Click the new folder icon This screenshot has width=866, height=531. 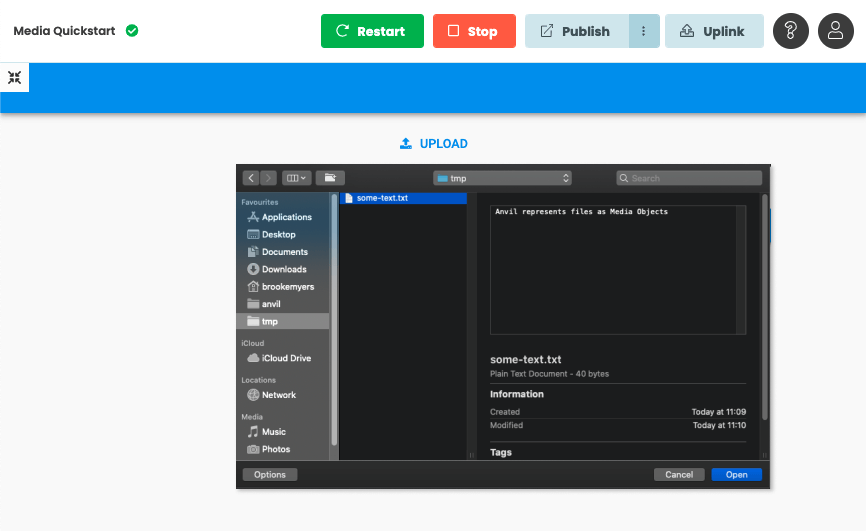click(330, 178)
